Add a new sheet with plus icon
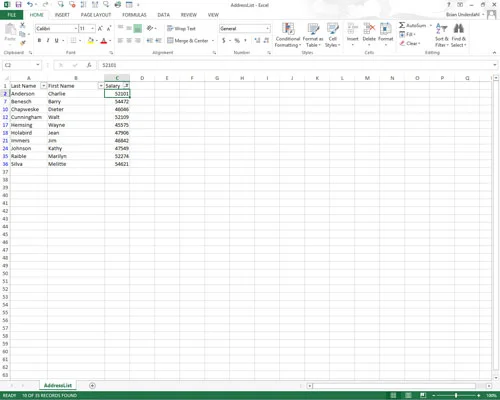 pos(92,386)
